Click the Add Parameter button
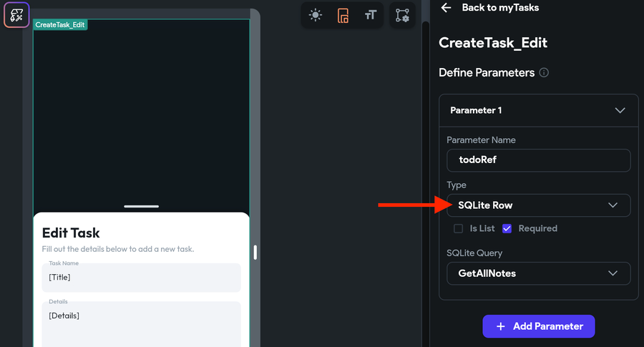This screenshot has height=347, width=644. click(x=538, y=326)
